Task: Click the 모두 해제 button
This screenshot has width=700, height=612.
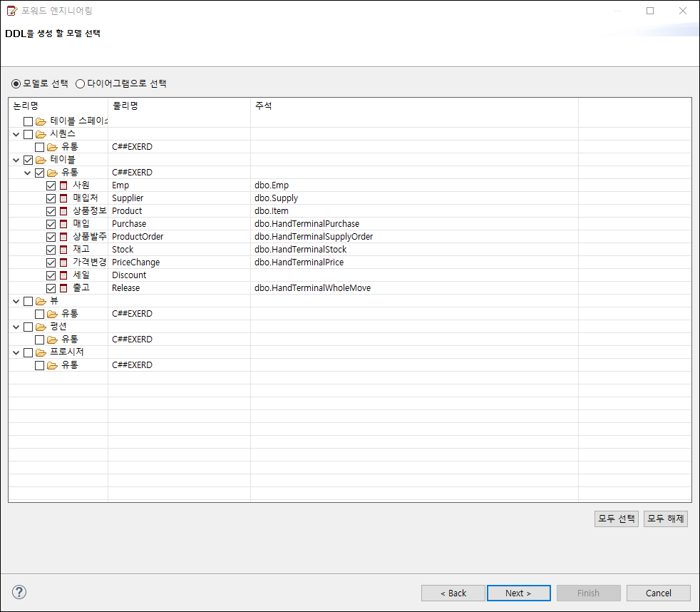Action: click(x=665, y=519)
